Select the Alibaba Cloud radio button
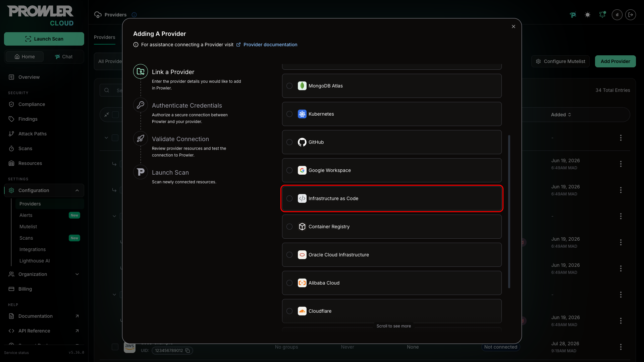 pyautogui.click(x=289, y=283)
